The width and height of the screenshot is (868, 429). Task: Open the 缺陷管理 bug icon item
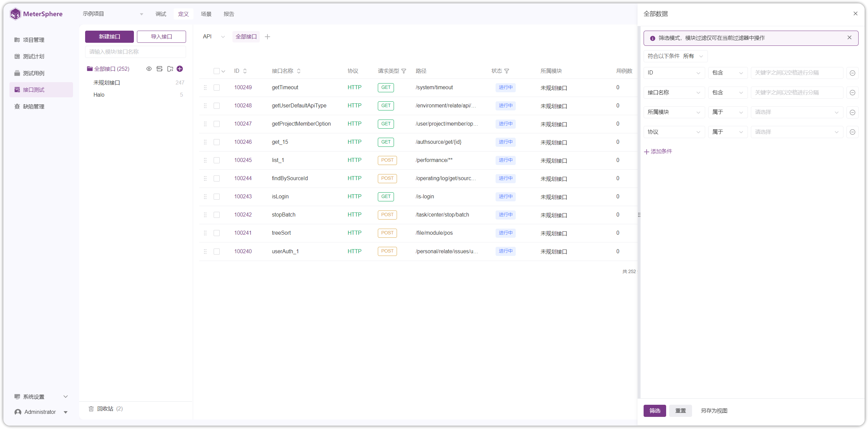(17, 106)
